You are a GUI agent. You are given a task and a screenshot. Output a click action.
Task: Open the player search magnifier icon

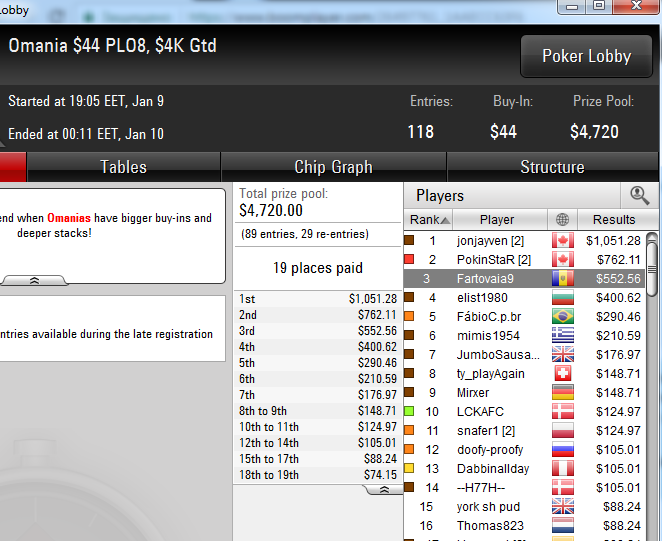tap(639, 196)
